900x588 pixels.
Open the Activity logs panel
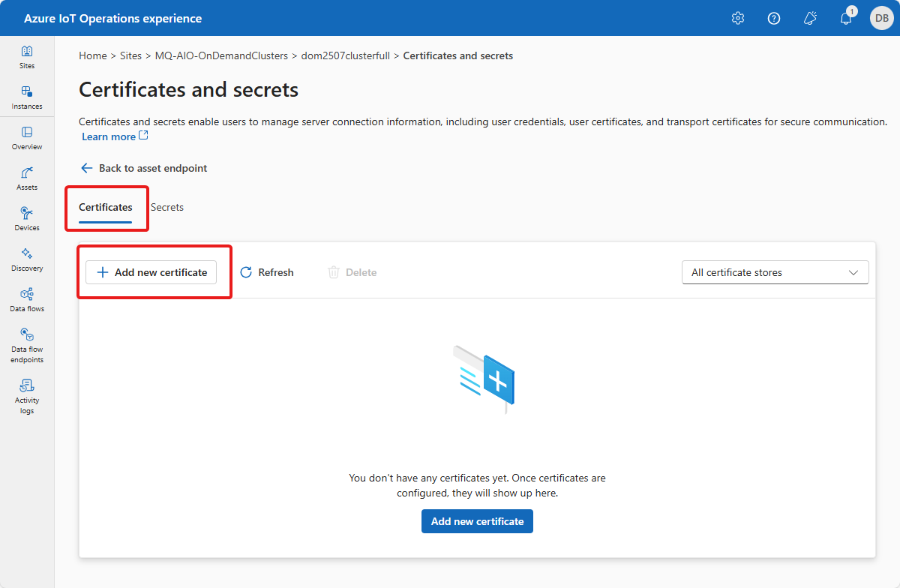[27, 396]
